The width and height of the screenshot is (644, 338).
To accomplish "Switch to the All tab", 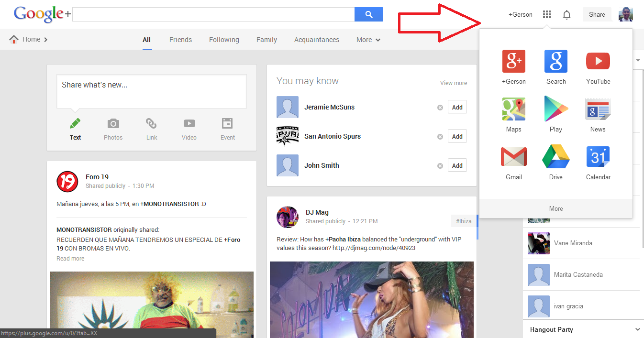I will (146, 40).
